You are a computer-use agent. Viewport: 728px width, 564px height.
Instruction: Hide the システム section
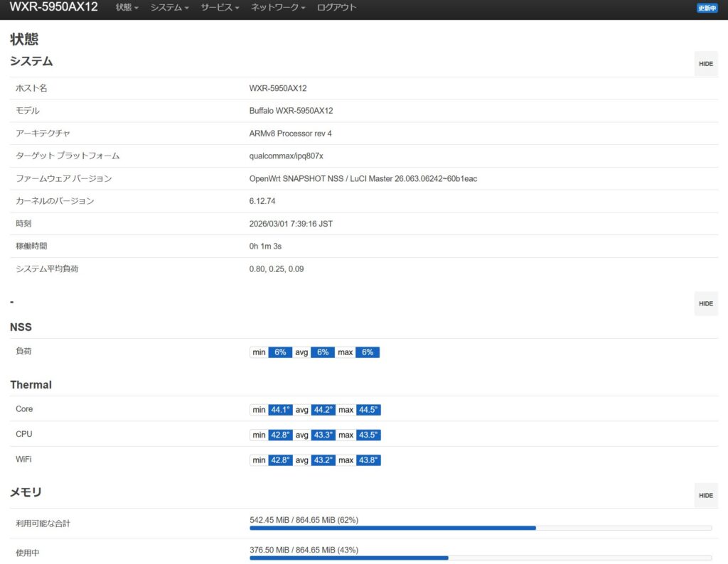click(x=705, y=64)
